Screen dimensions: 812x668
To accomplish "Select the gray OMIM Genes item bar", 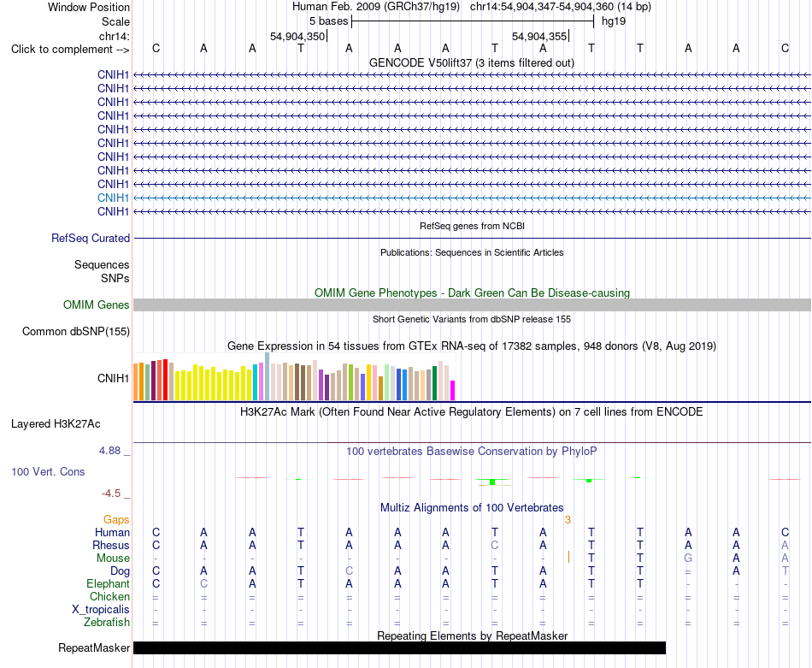I will [472, 304].
